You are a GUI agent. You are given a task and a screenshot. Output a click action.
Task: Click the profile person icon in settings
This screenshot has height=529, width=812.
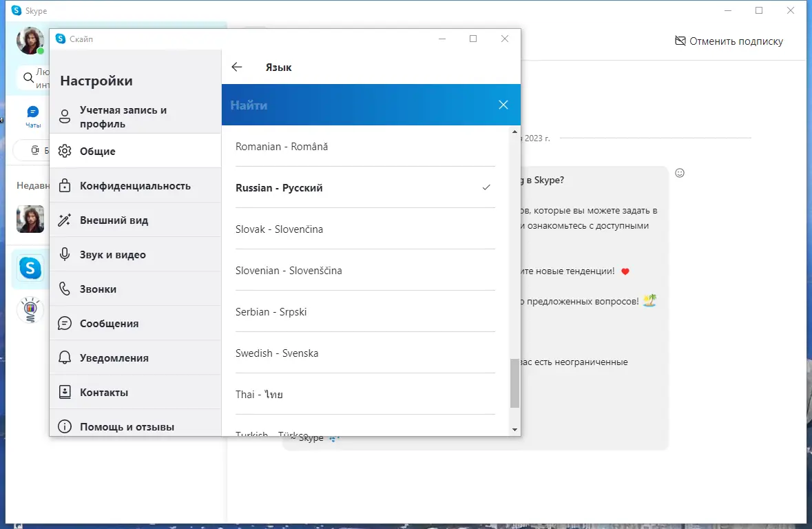pyautogui.click(x=65, y=116)
